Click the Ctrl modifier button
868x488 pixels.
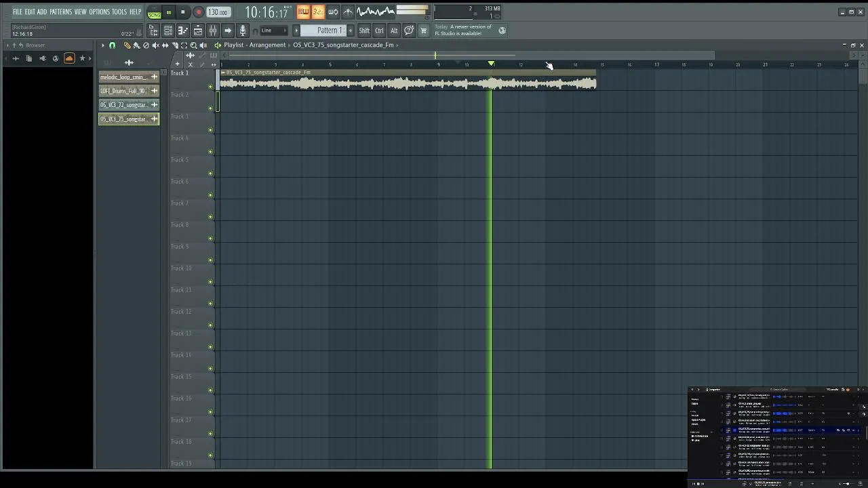tap(379, 30)
